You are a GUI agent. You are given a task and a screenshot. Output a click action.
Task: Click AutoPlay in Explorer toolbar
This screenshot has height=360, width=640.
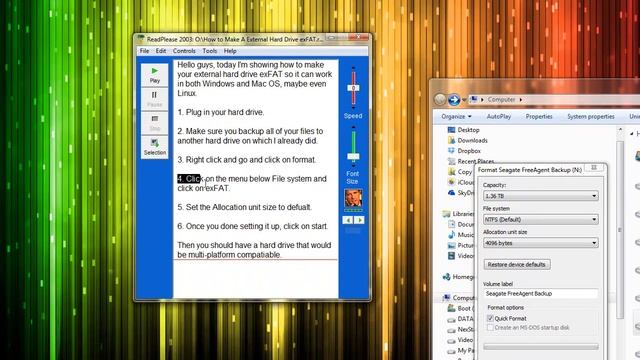coord(499,116)
